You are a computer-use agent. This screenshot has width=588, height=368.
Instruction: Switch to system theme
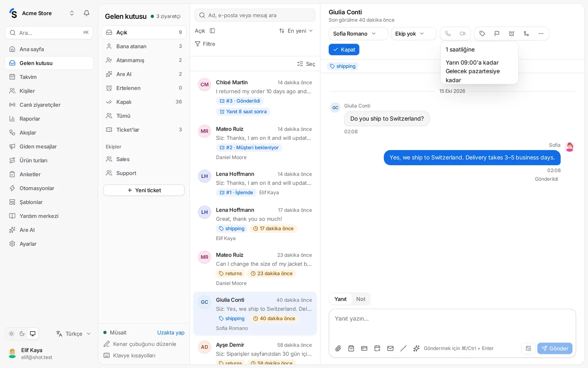pos(33,334)
